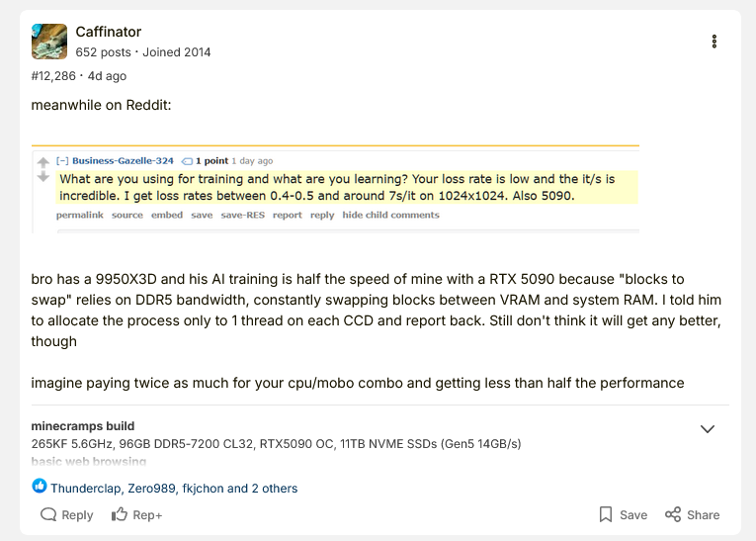
Task: Expand the signature with chevron arrow
Action: pos(708,429)
